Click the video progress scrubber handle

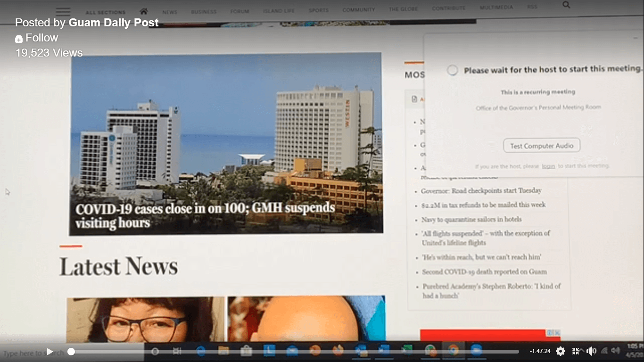[71, 352]
